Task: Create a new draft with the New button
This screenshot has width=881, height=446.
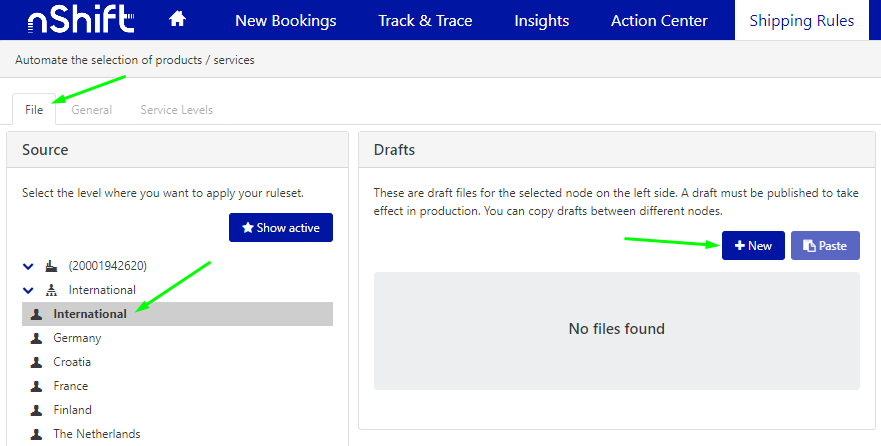Action: click(753, 246)
